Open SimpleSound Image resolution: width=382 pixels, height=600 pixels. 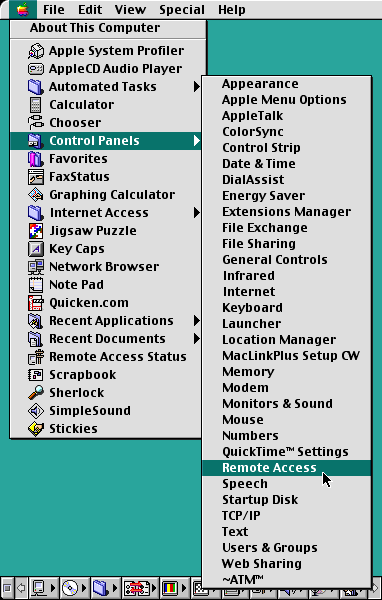pos(106,410)
